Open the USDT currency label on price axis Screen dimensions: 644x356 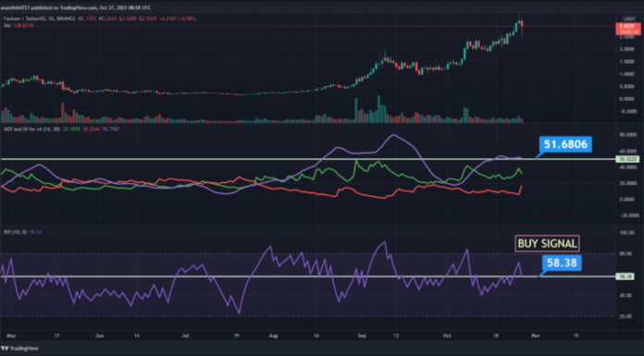(x=629, y=18)
